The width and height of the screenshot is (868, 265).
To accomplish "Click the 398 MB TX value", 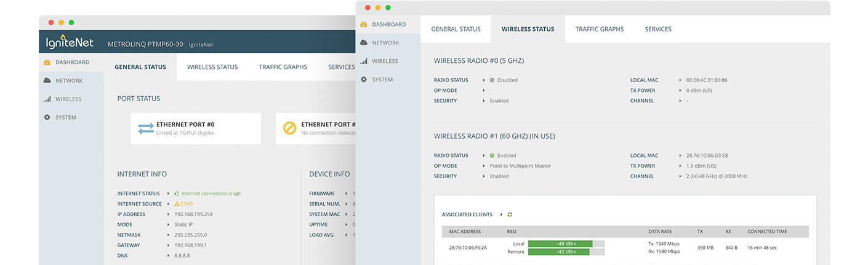I will 705,248.
